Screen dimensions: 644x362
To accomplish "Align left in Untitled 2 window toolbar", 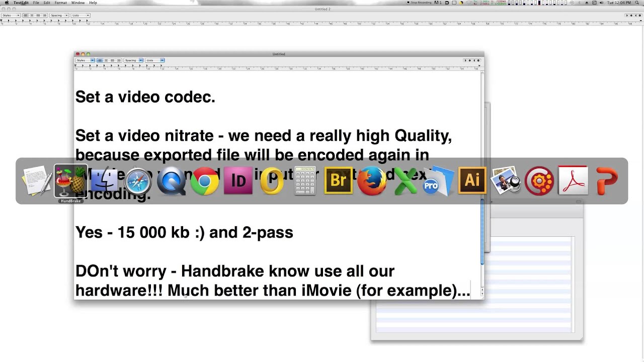I will pos(25,16).
